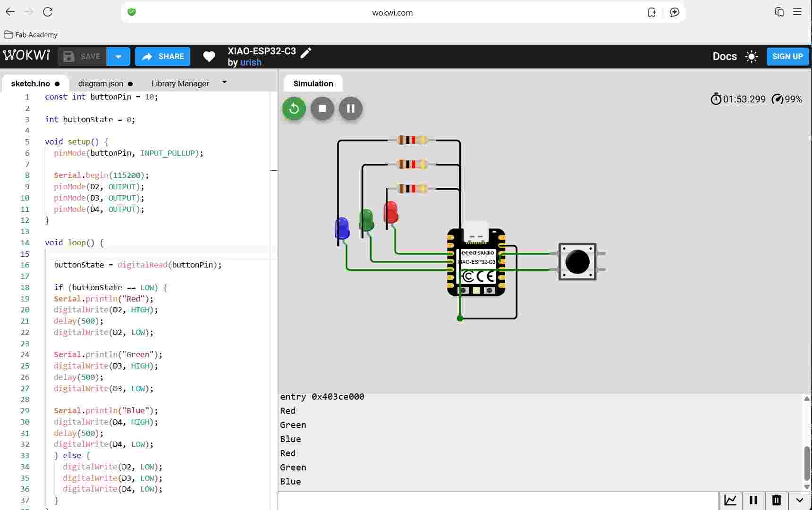Select the XIAO-ESP32-C3 board

coord(476,262)
